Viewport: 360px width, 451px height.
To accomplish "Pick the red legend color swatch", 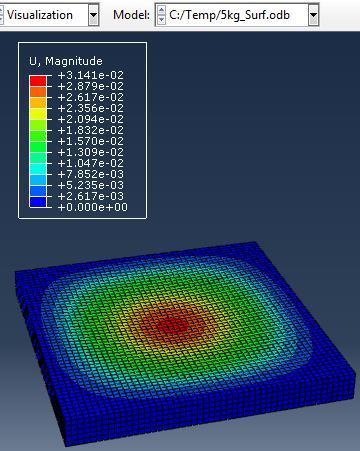I will pos(38,81).
